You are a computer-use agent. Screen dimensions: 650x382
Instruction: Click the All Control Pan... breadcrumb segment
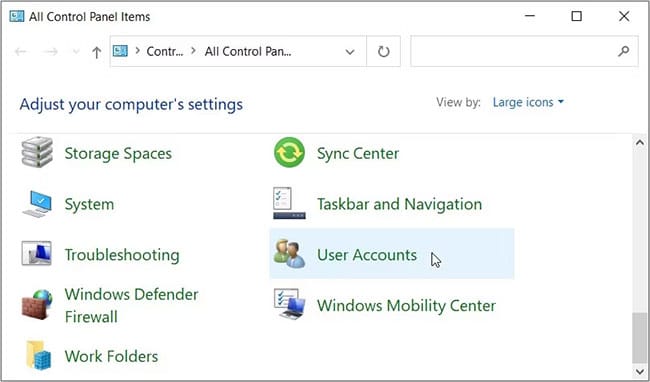click(248, 51)
